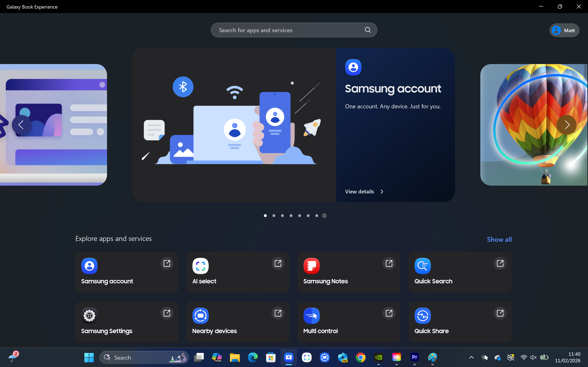Select the third carousel page dot
Viewport: 588px width, 367px height.
click(x=282, y=216)
